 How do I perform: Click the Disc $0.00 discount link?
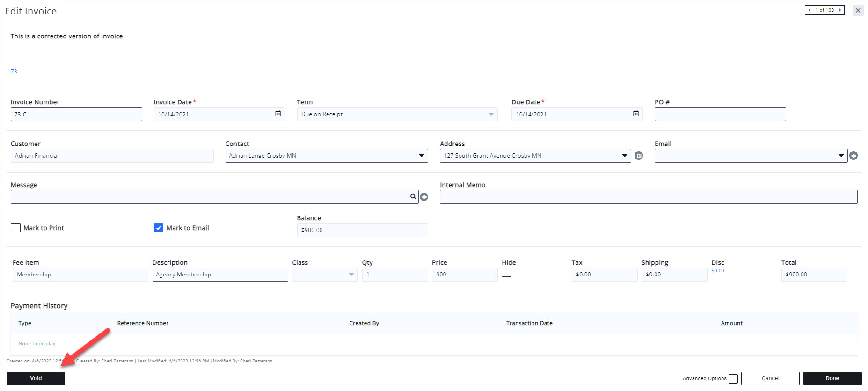[x=717, y=271]
